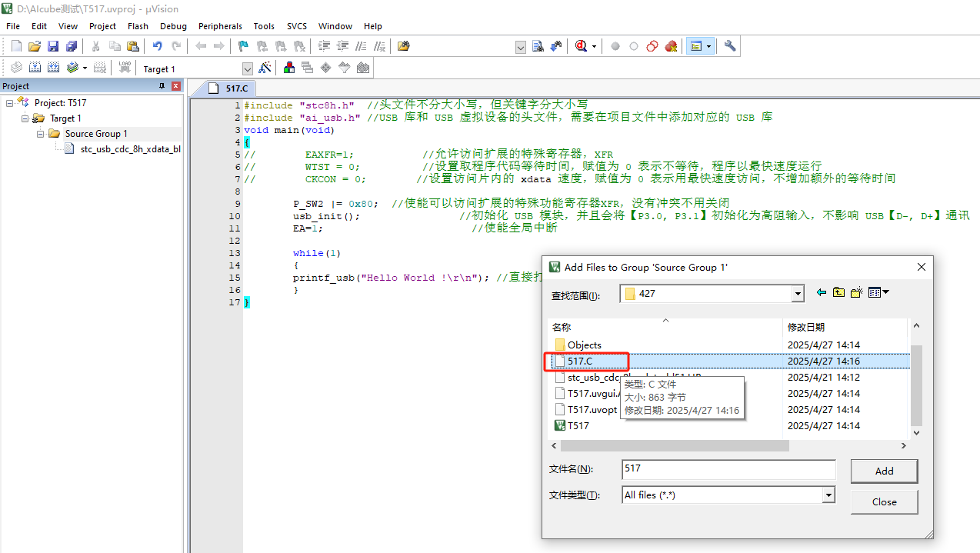Viewport: 980px width, 553px height.
Task: Click the Find in Files icon
Action: coord(404,46)
